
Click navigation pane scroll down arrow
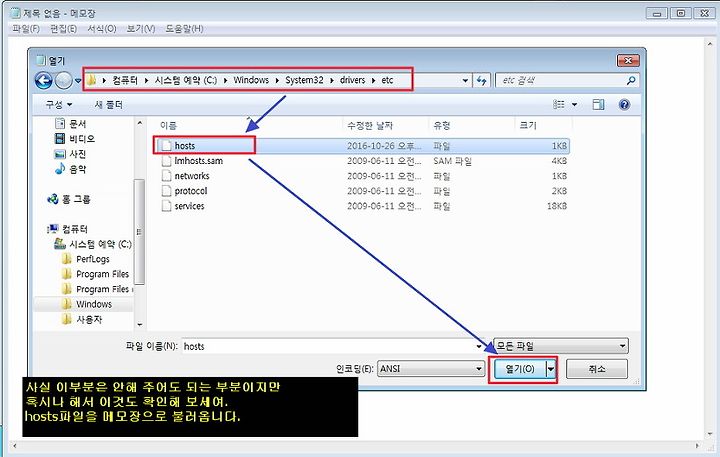click(x=140, y=325)
